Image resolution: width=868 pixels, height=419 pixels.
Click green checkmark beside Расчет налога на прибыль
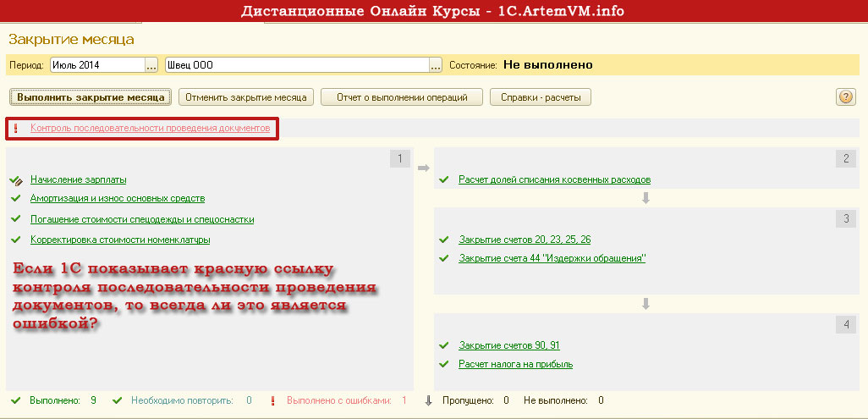coord(443,364)
